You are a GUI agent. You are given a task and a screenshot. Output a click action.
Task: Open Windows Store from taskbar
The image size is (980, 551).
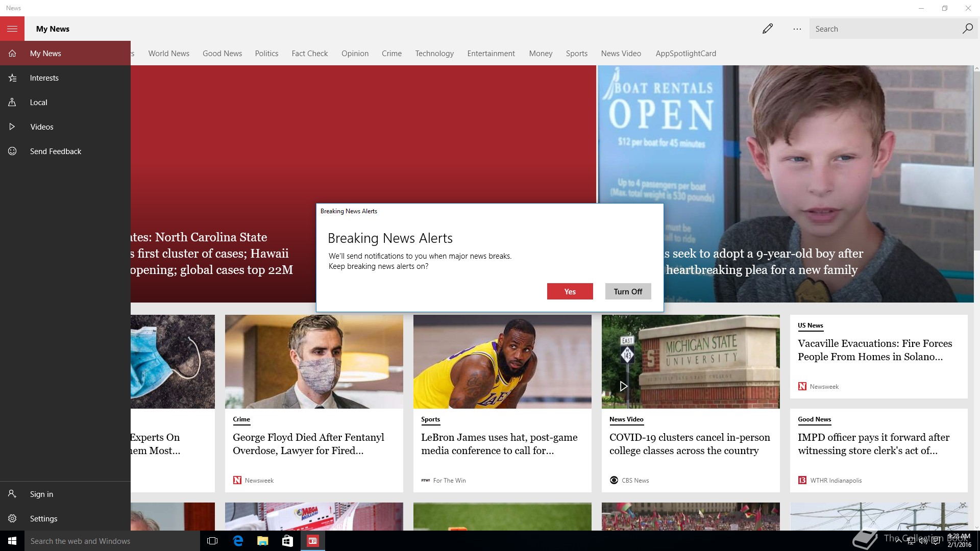click(x=287, y=541)
